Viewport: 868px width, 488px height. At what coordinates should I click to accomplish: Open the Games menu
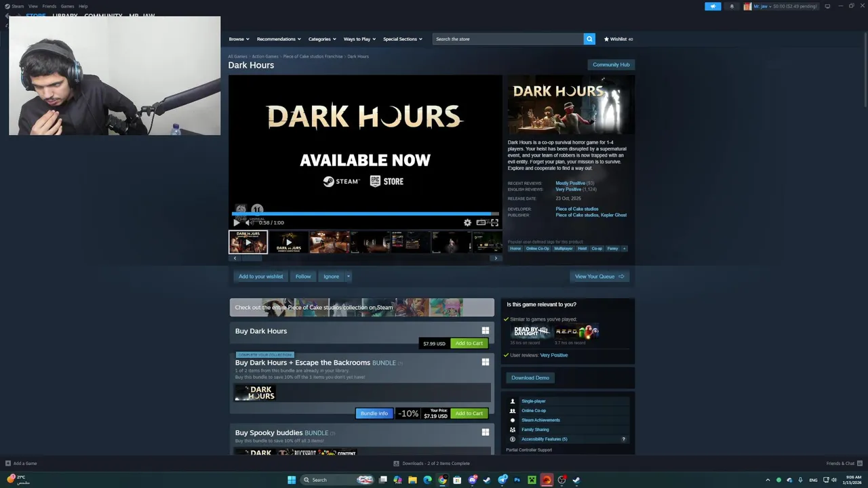click(67, 6)
